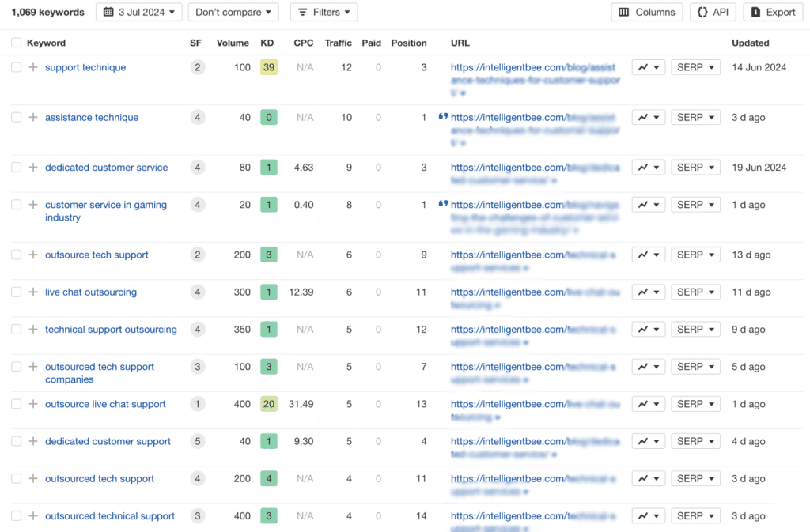Click the plus icon beside 'support technique'
The image size is (810, 532).
pos(33,68)
